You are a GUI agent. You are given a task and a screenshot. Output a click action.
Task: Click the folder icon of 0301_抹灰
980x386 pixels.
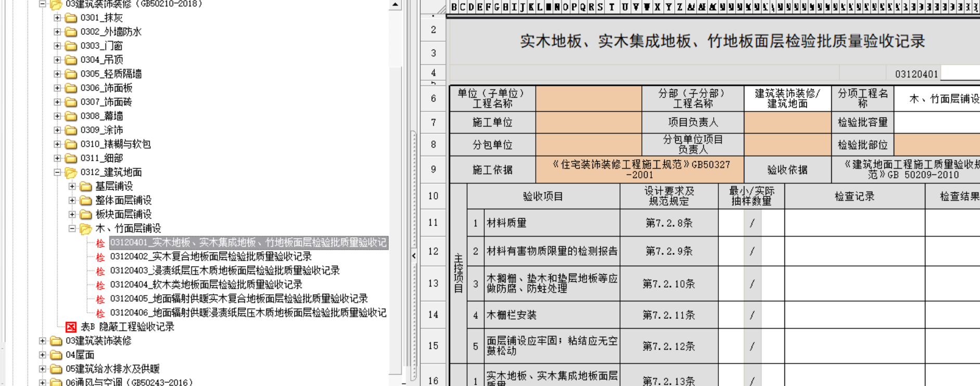pos(71,18)
